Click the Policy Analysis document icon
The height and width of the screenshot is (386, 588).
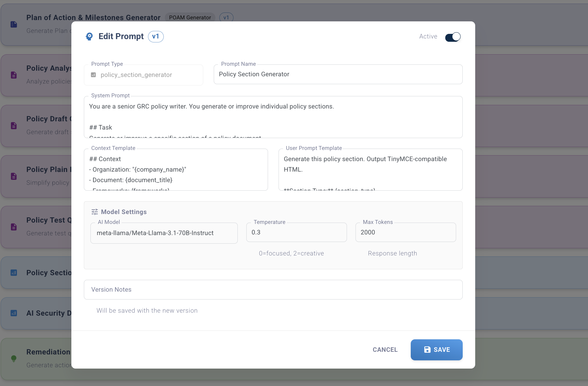coord(14,75)
